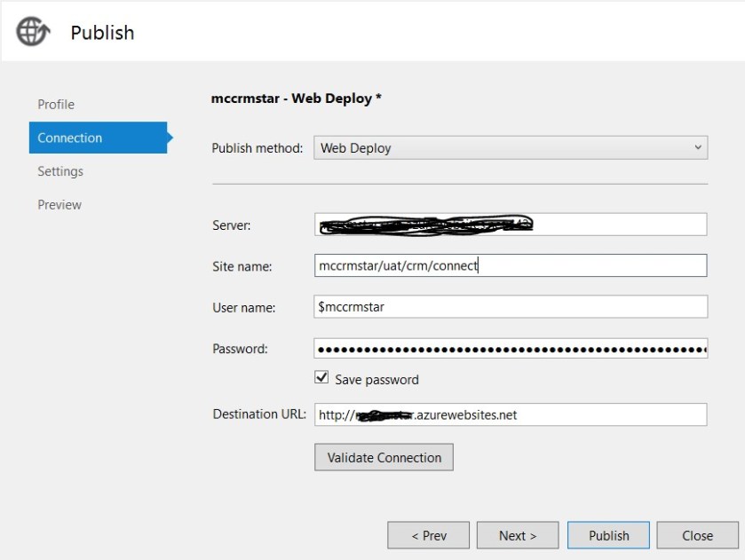The width and height of the screenshot is (745, 560).
Task: Switch to the Profile step
Action: coord(56,105)
